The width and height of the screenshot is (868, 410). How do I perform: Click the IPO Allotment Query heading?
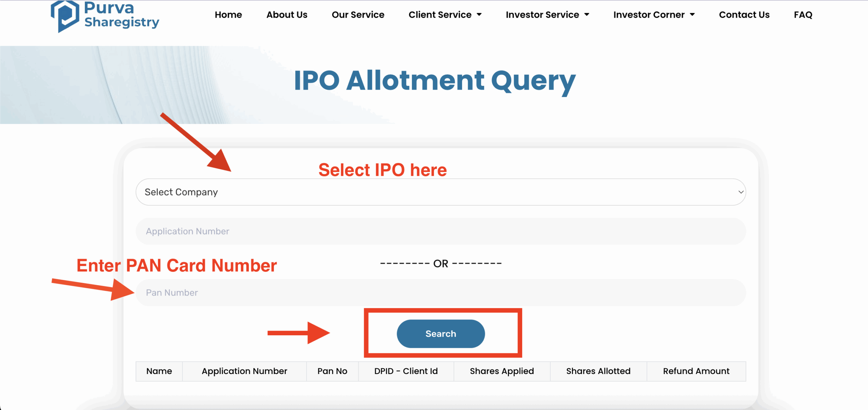pos(434,81)
